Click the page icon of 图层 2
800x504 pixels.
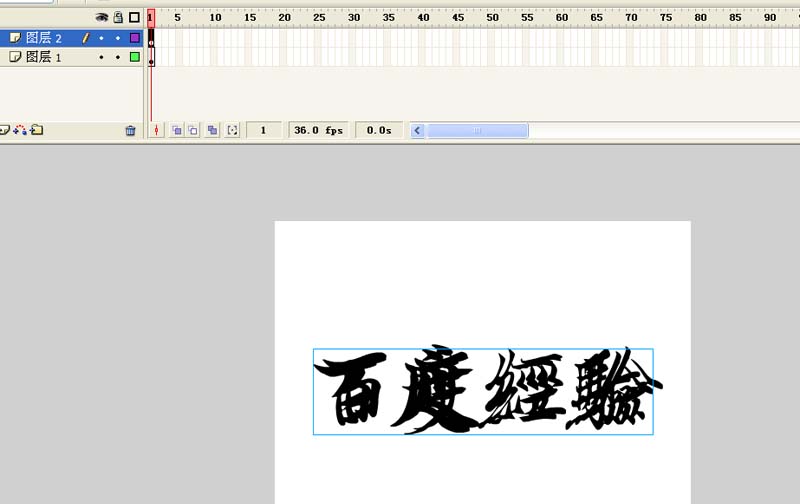point(15,38)
